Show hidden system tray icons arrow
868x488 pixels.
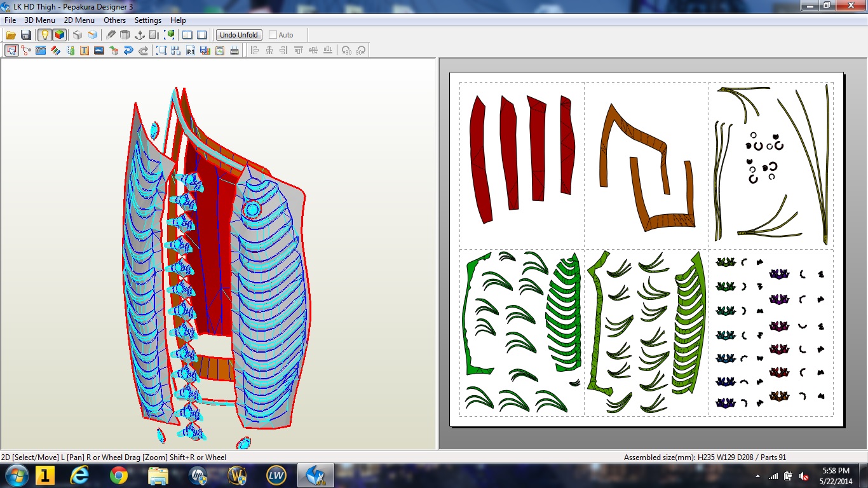pyautogui.click(x=757, y=476)
